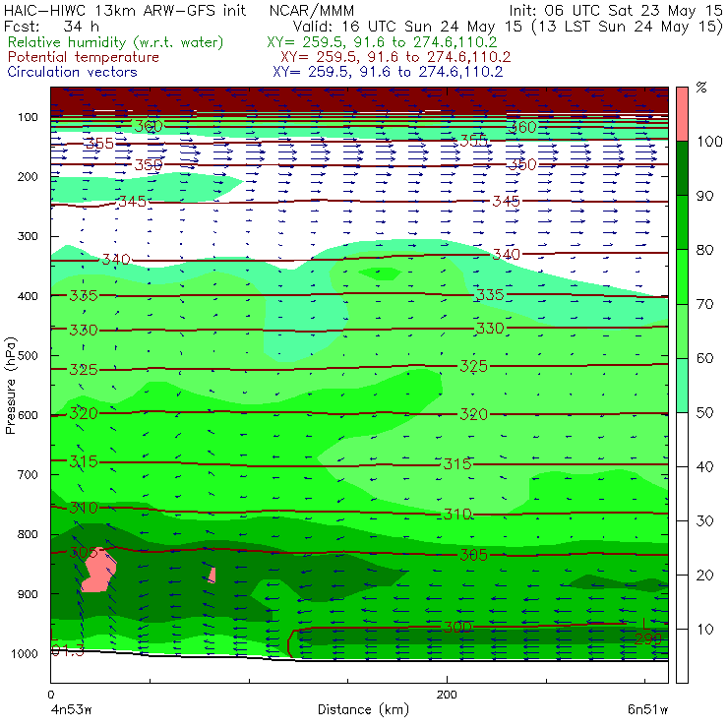The height and width of the screenshot is (728, 728).
Task: Choose the 70–80% bright green colorbar swatch
Action: [682, 276]
